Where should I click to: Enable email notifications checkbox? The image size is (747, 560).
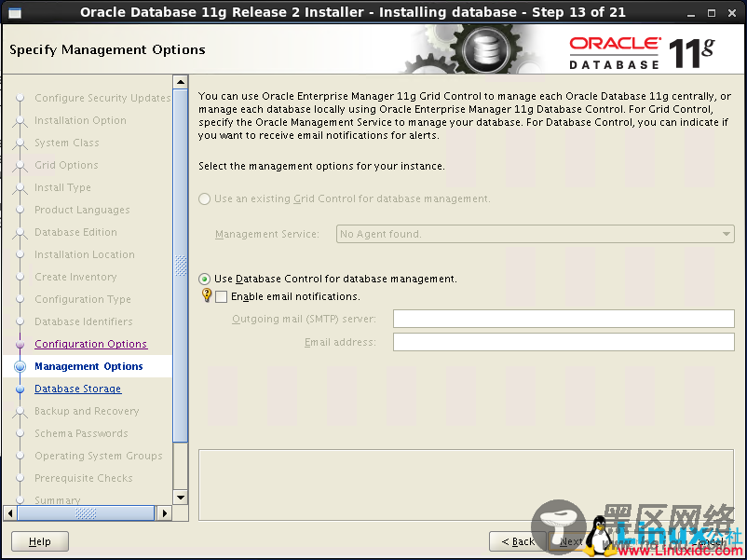221,296
